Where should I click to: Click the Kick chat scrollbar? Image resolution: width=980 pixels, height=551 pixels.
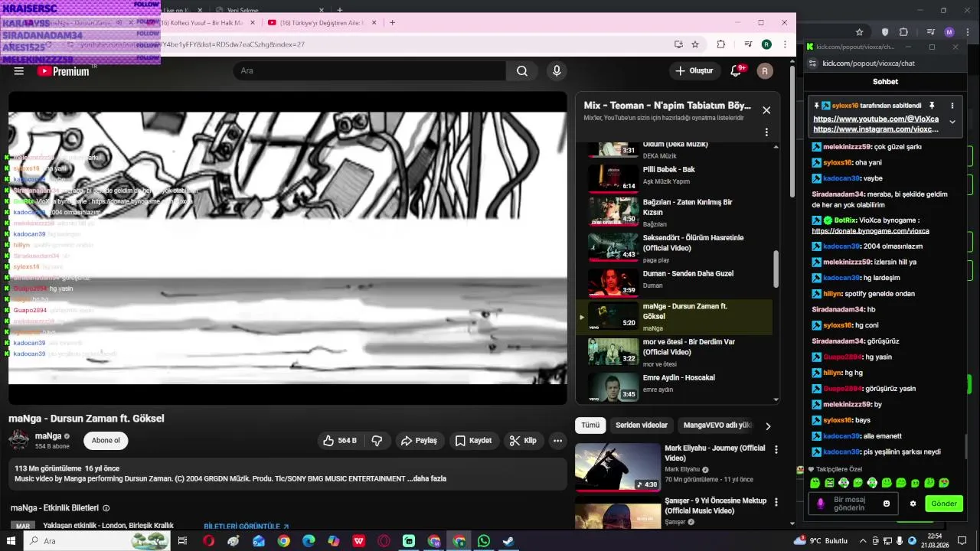(x=966, y=447)
